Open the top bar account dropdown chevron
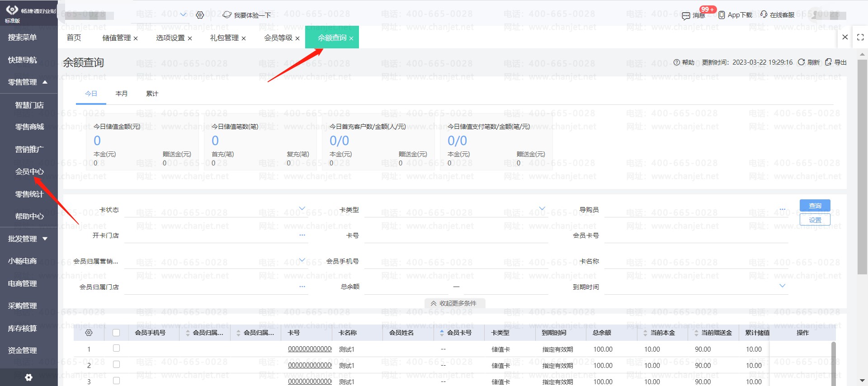 pyautogui.click(x=183, y=15)
